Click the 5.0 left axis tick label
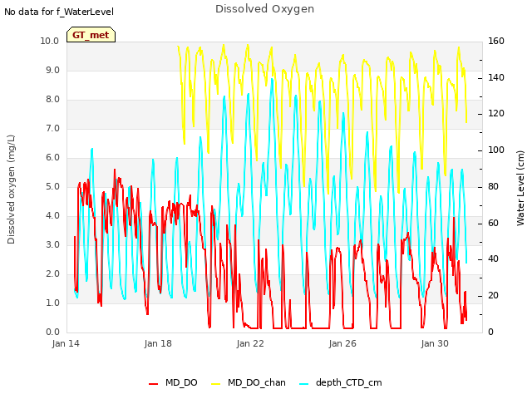The height and width of the screenshot is (399, 532). coord(52,186)
